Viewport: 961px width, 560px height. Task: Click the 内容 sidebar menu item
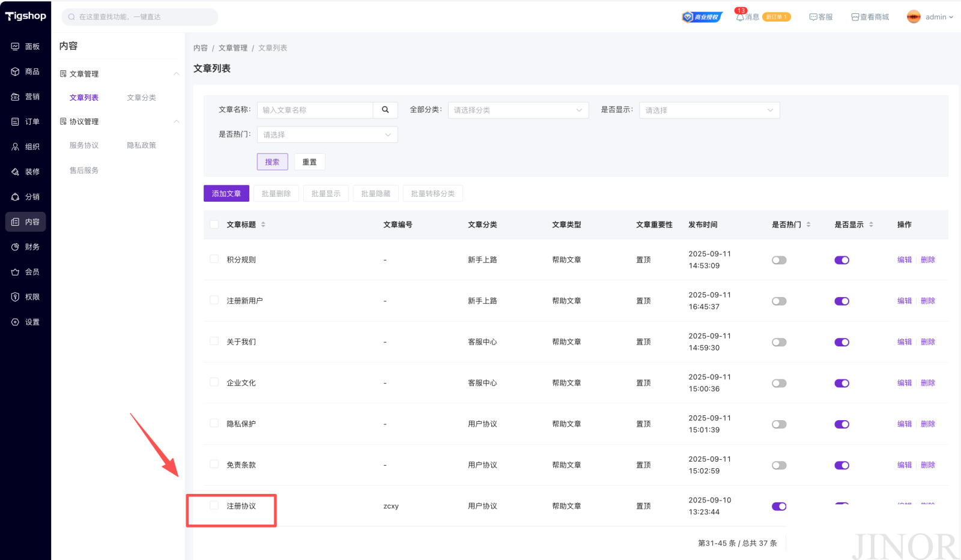tap(26, 222)
